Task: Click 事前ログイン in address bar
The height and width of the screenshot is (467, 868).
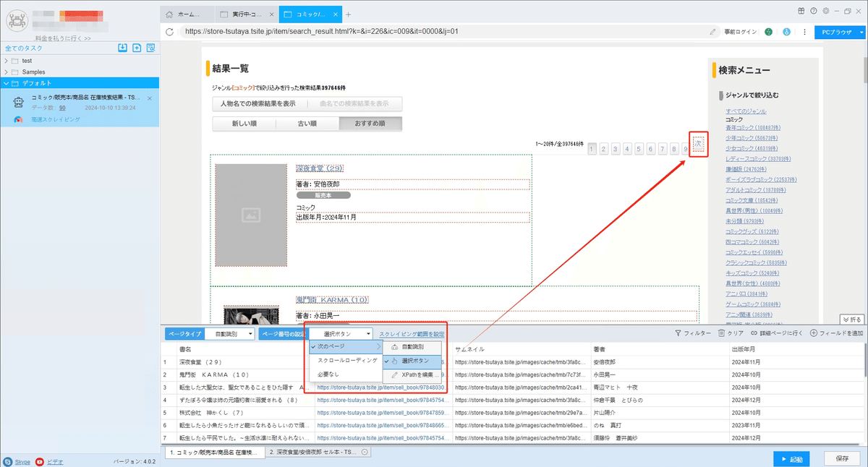Action: coord(739,32)
